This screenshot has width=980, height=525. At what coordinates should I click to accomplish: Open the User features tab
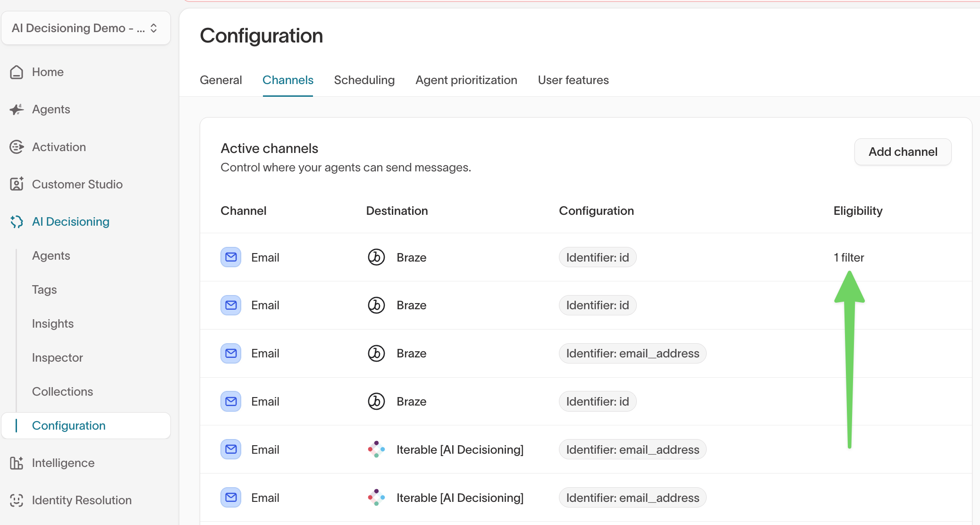point(573,80)
